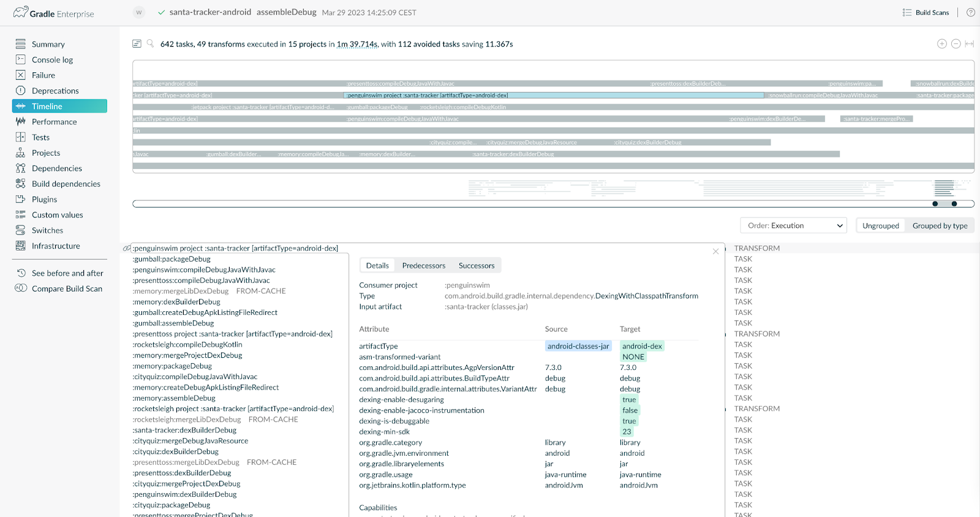
Task: Switch to the Details tab
Action: 377,265
